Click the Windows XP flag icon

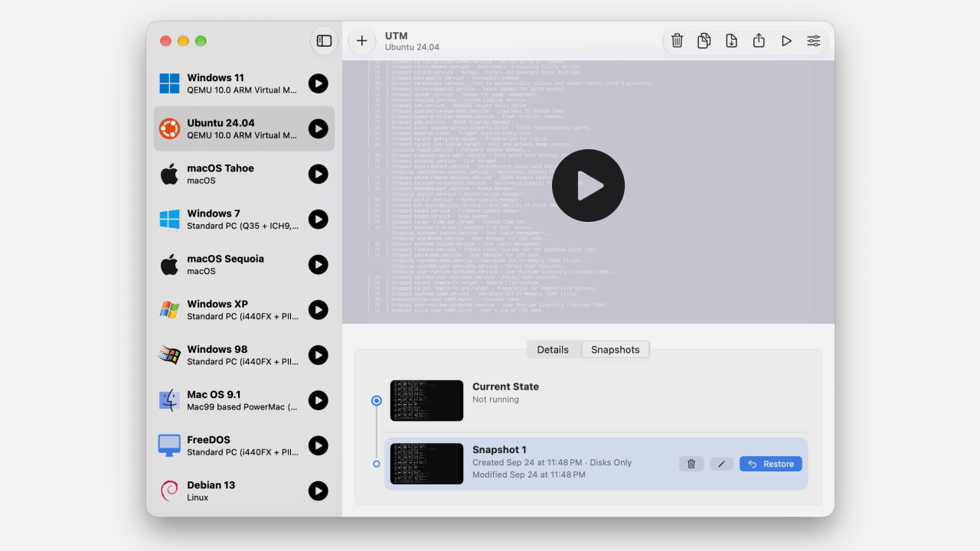point(169,310)
